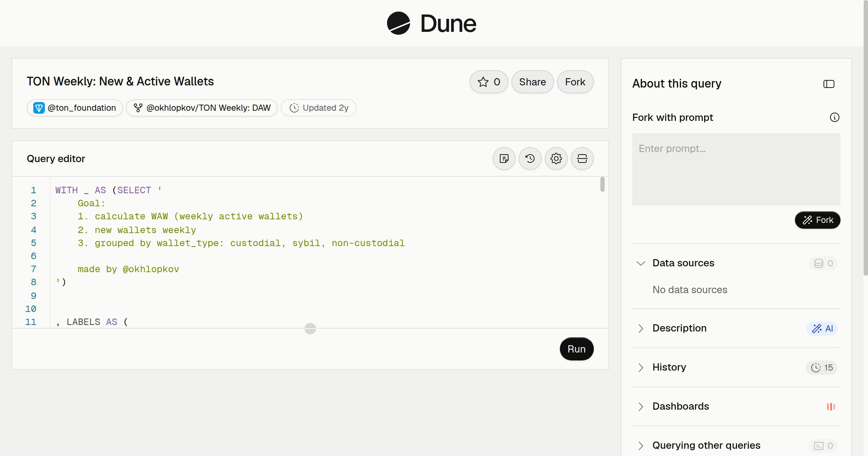Star this query
This screenshot has height=456, width=868.
click(489, 82)
